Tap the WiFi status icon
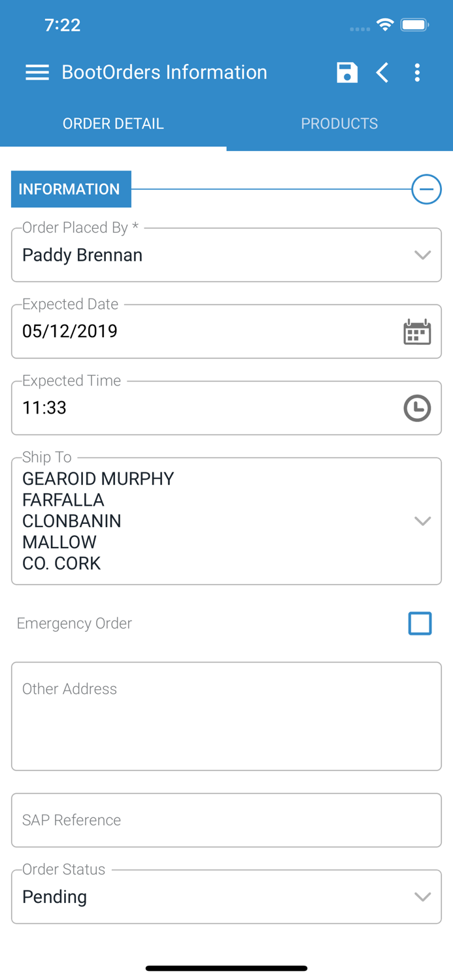Viewport: 453px width, 980px height. [x=384, y=24]
